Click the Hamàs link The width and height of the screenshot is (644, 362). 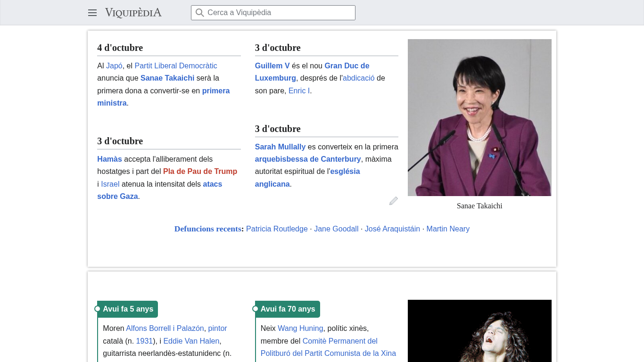pyautogui.click(x=109, y=159)
